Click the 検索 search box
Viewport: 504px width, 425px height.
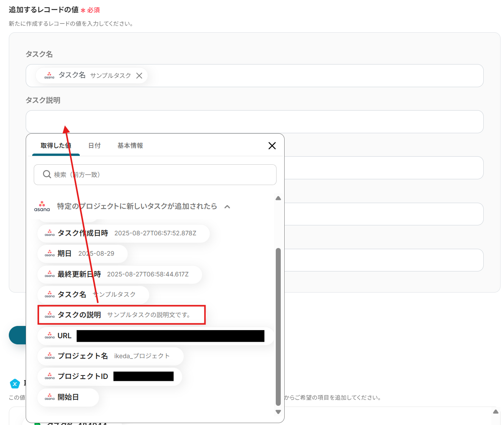155,175
